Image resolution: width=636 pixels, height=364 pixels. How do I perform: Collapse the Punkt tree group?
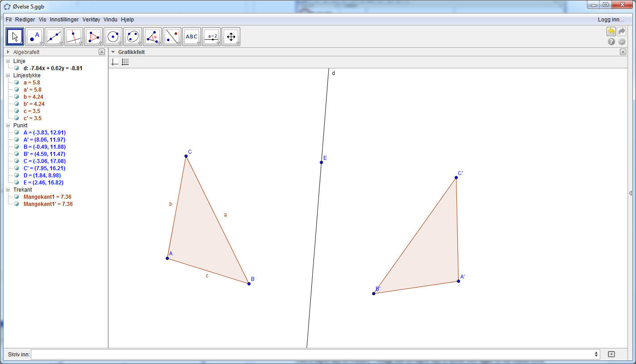[8, 126]
